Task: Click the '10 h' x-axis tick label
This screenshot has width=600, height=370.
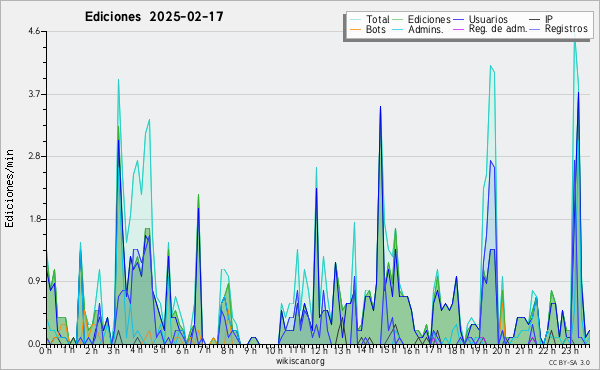Action: coord(274,351)
